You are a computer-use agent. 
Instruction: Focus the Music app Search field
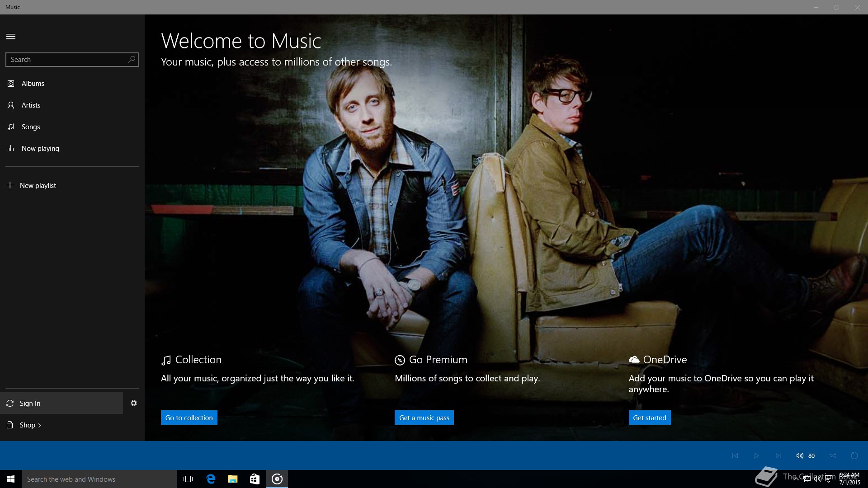[72, 60]
